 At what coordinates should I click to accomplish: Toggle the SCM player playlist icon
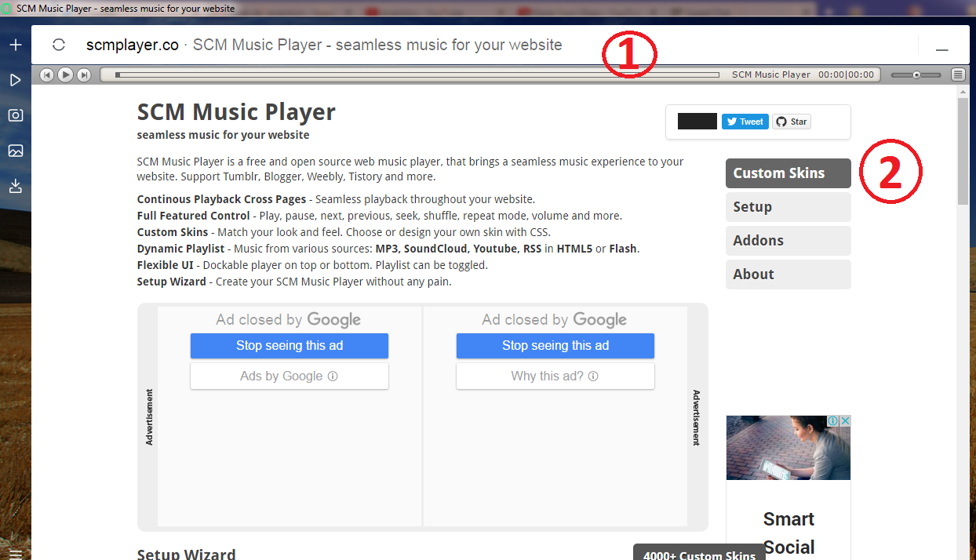958,75
